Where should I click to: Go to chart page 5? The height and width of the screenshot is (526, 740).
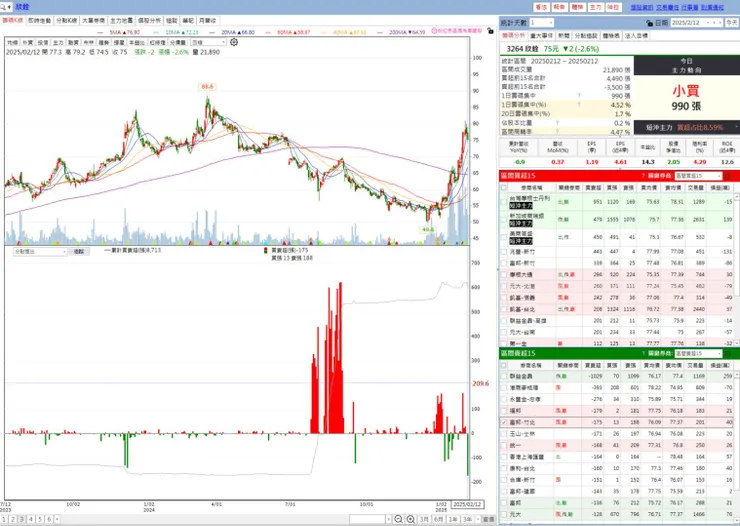[x=40, y=519]
